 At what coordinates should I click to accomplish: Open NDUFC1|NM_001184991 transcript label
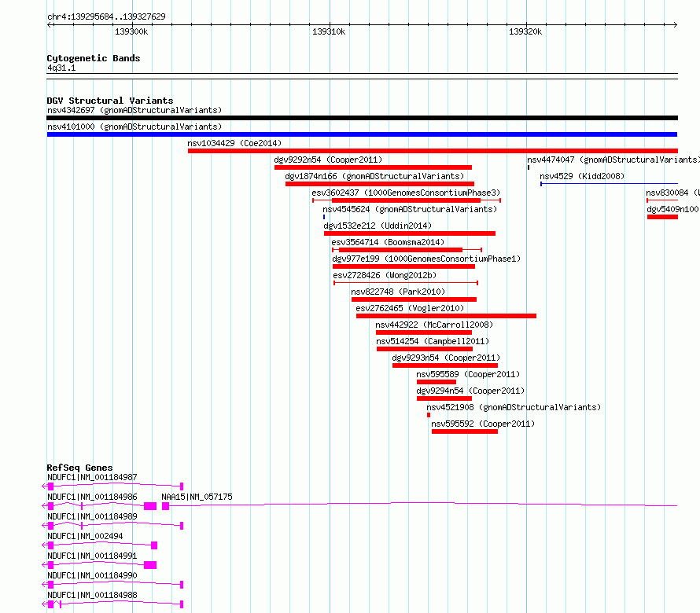click(92, 556)
